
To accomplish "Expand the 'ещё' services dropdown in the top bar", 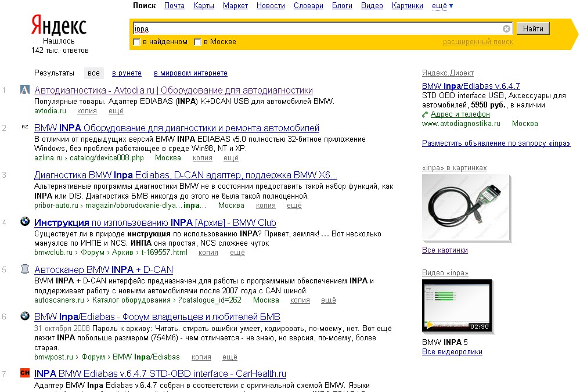I will (442, 6).
